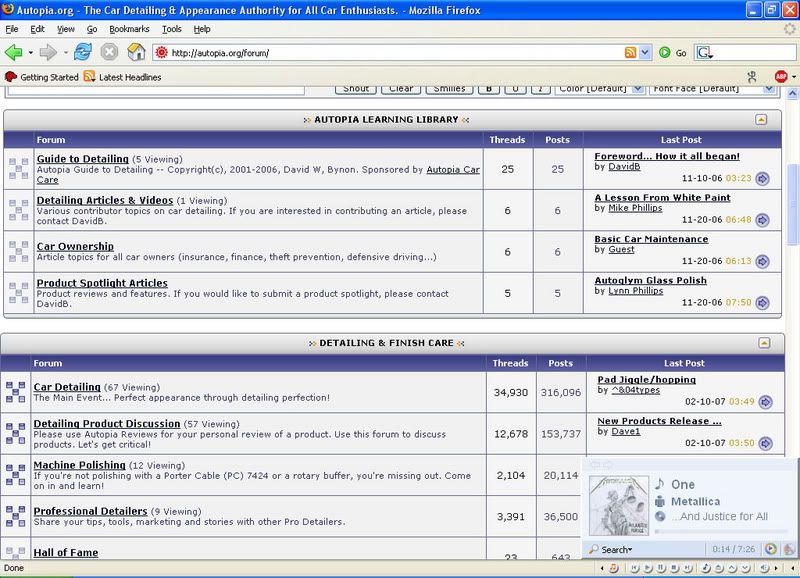
Task: Click the Adblock Plus ABP icon
Action: click(x=781, y=77)
